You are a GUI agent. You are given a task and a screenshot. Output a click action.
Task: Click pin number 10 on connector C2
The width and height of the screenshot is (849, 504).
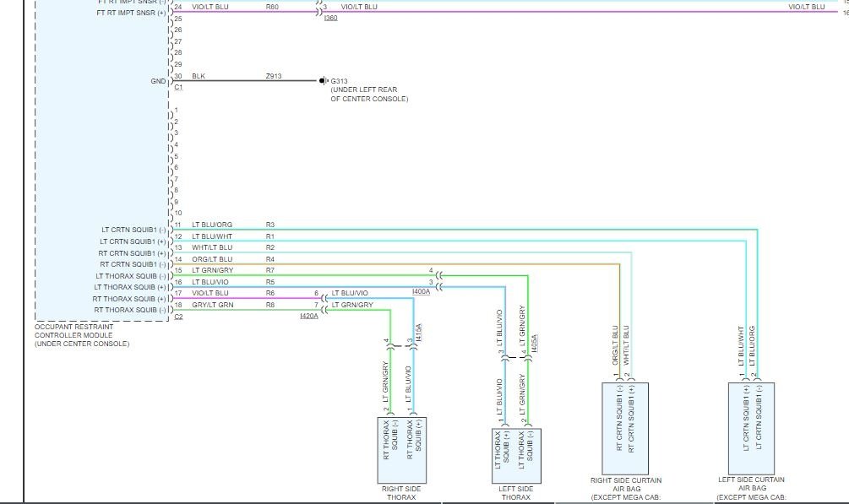coord(178,213)
